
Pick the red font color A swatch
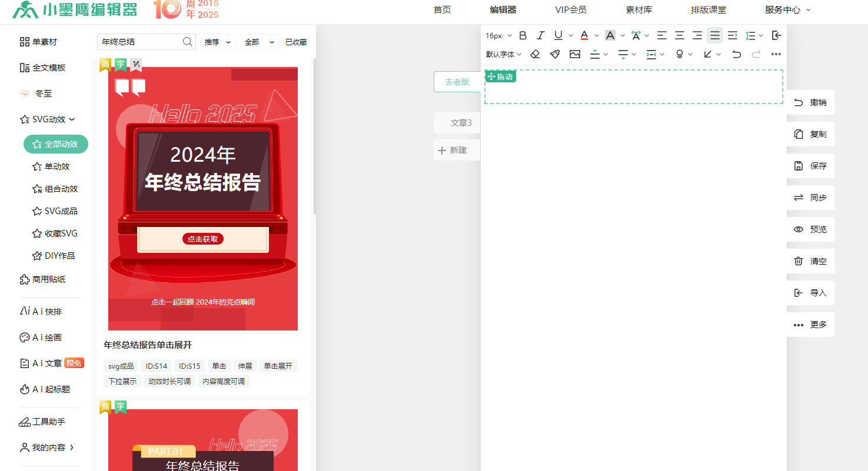(x=584, y=35)
